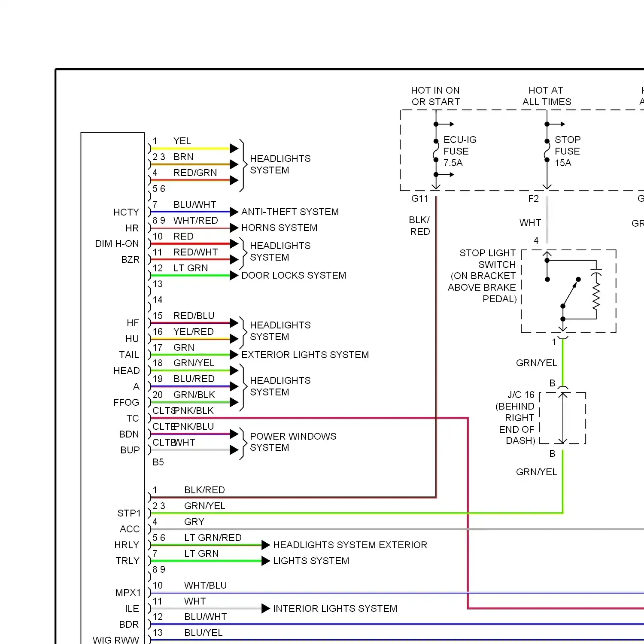This screenshot has width=644, height=644.
Task: Click connector label "F2"
Action: pyautogui.click(x=533, y=198)
